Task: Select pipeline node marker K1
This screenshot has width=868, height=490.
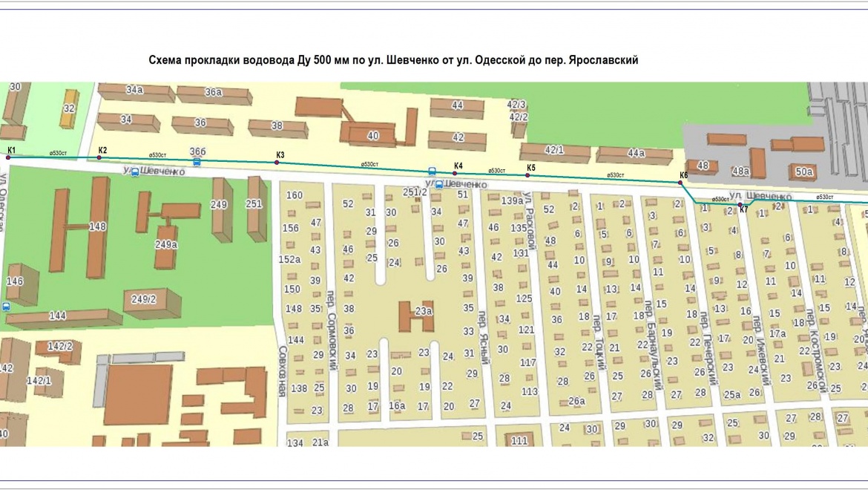Action: tap(8, 157)
